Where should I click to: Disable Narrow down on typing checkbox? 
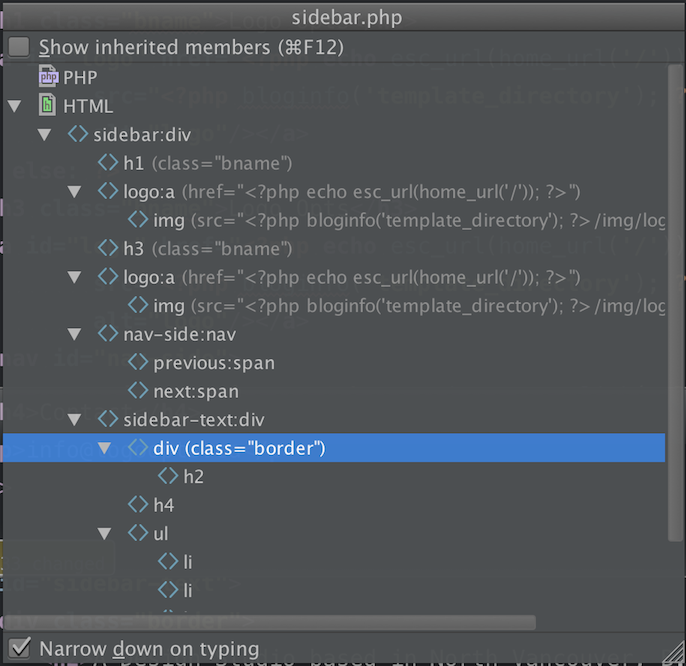[19, 648]
